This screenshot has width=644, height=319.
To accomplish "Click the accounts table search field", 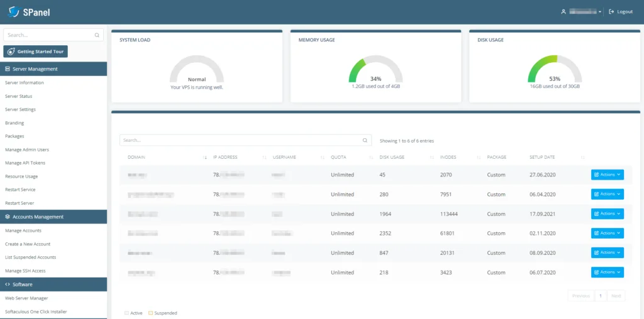I will 239,141.
